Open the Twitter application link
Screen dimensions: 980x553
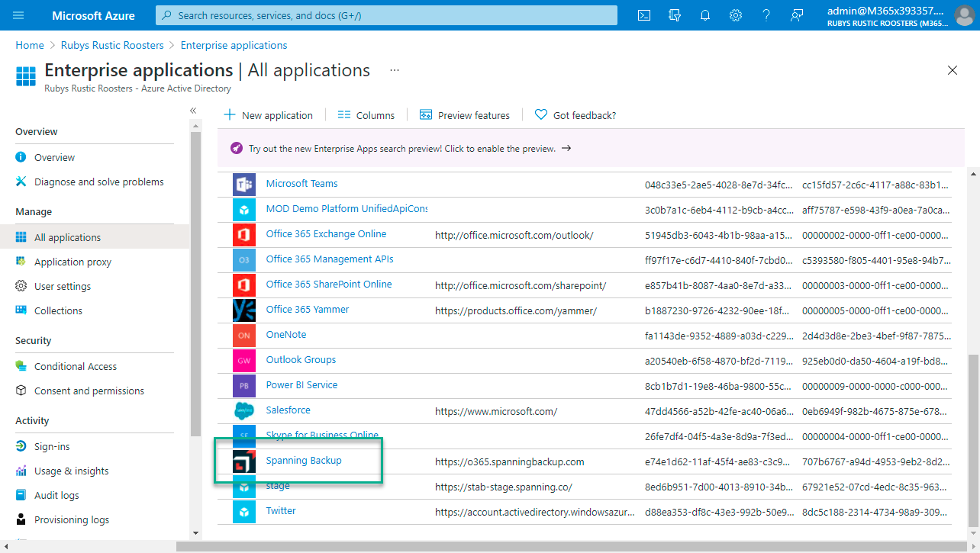point(281,510)
